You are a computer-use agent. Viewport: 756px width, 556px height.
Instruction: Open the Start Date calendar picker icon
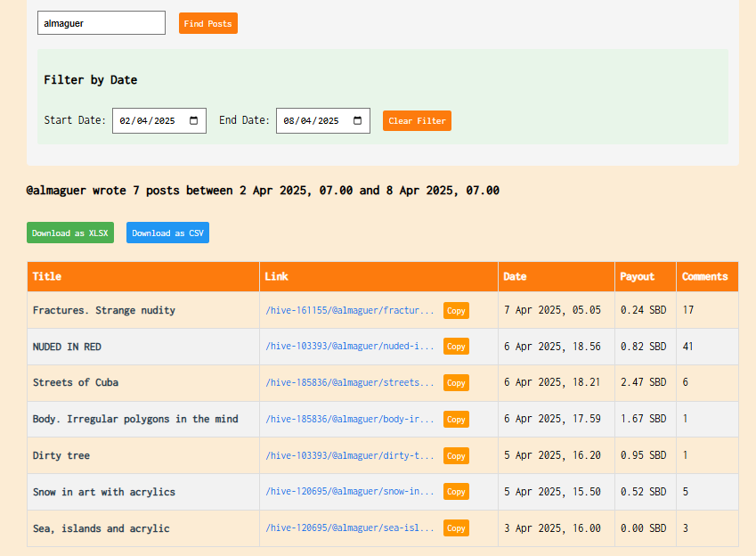[x=194, y=120]
